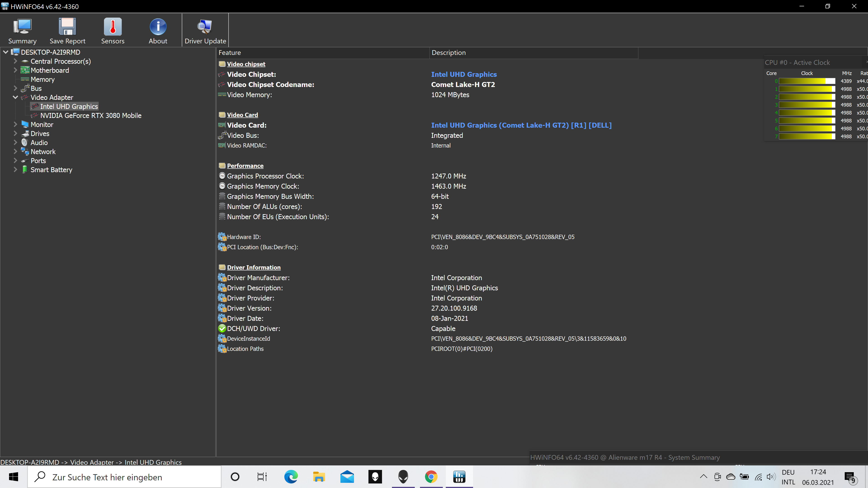Click the Feature column header

[323, 53]
